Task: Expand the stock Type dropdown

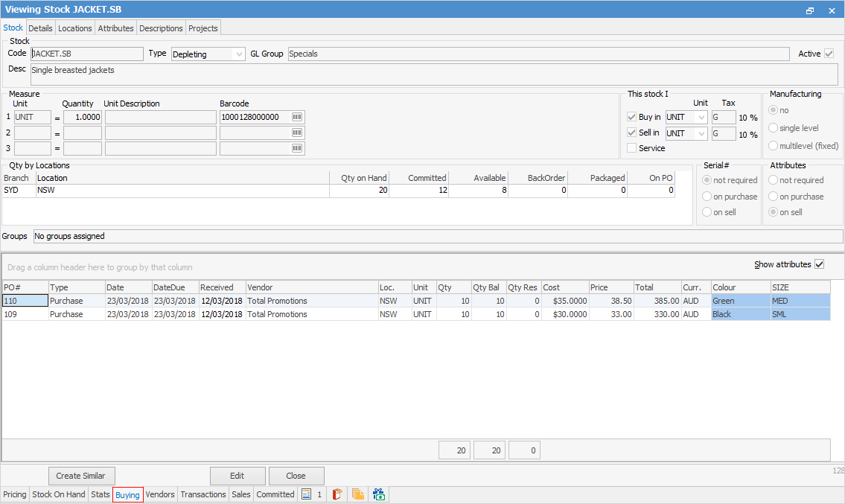Action: pyautogui.click(x=238, y=54)
